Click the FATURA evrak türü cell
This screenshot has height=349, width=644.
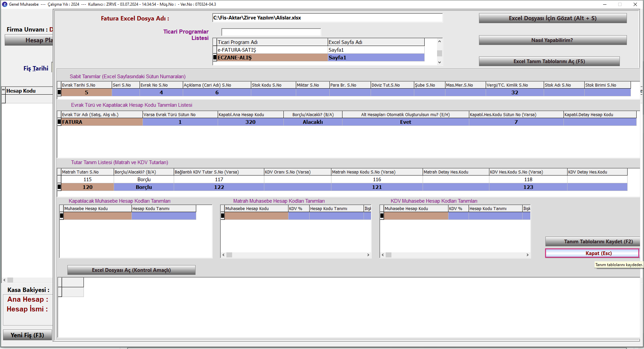(x=102, y=122)
